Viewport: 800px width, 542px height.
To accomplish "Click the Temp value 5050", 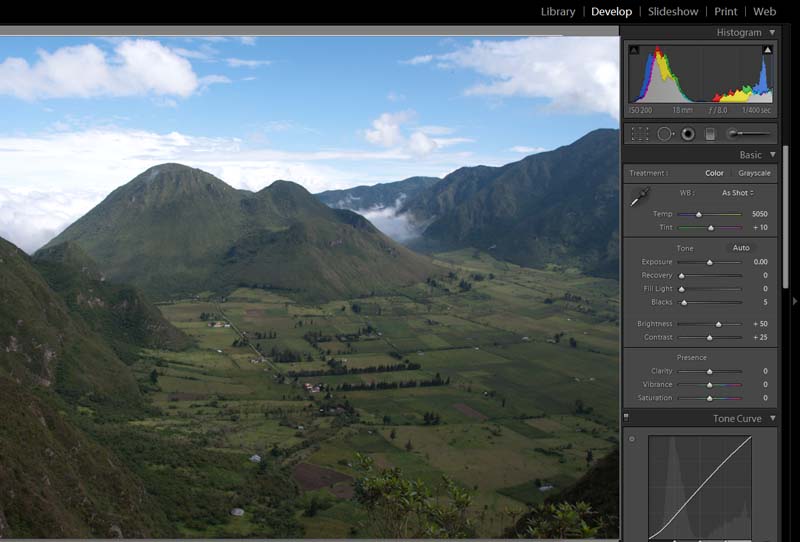I will (x=760, y=214).
